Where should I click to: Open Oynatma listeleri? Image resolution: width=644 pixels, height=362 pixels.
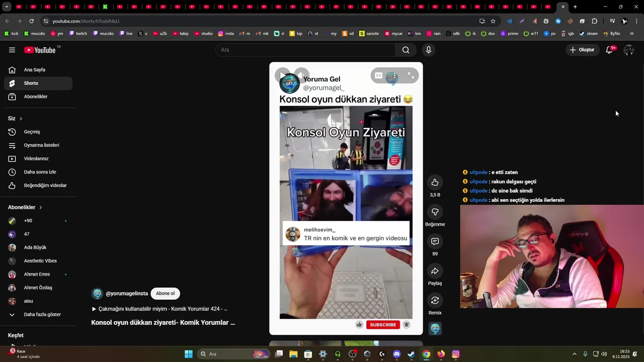tap(38, 145)
